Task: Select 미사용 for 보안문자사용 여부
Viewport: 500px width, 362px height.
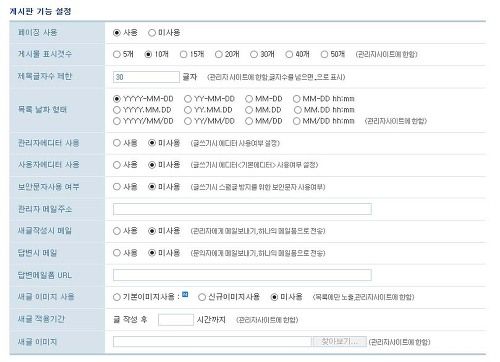Action: click(152, 187)
